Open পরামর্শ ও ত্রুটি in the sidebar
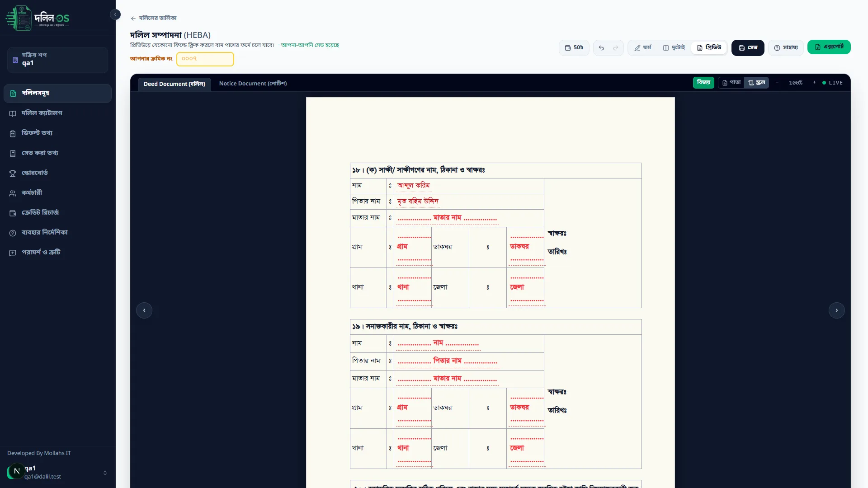This screenshot has height=488, width=868. (x=57, y=252)
